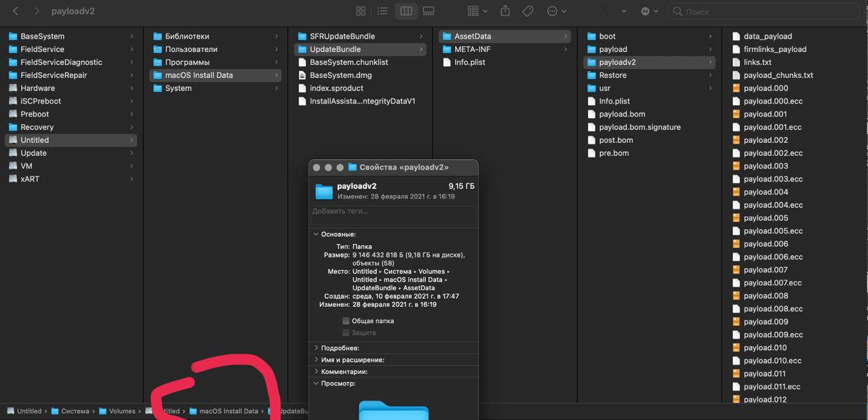Image resolution: width=868 pixels, height=420 pixels.
Task: Click the Share toolbar icon
Action: tap(505, 12)
